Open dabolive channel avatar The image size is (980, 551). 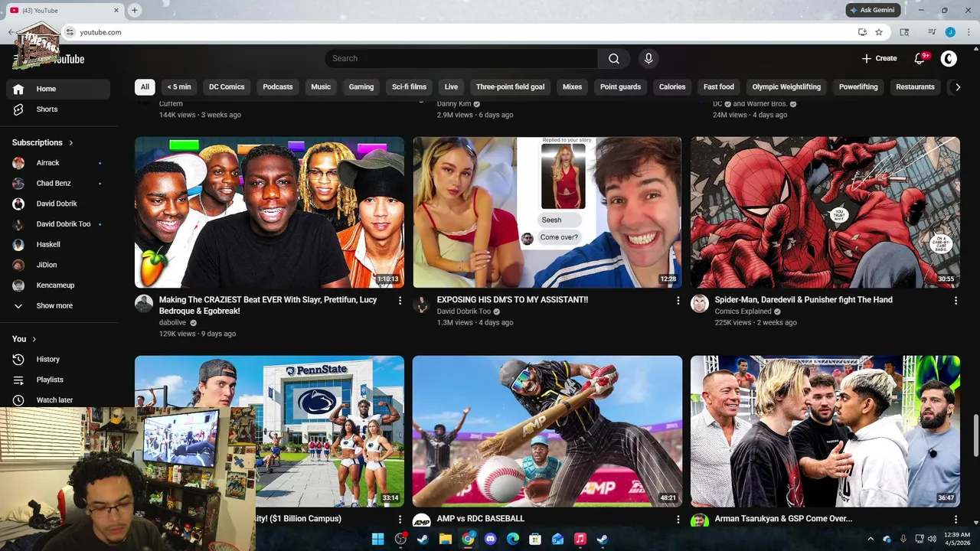[x=144, y=304]
